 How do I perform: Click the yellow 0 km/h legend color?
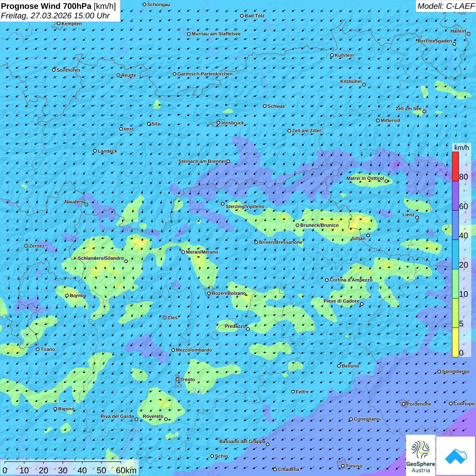pos(455,342)
